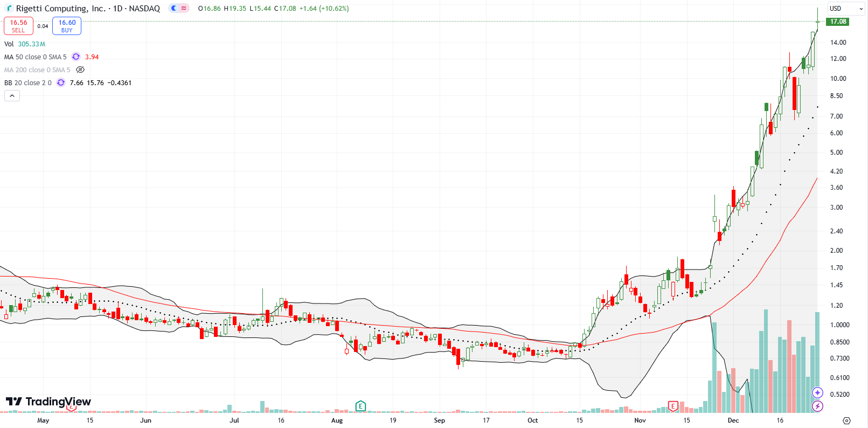This screenshot has width=868, height=428.
Task: Click the 14.00 price axis label
Action: point(838,43)
